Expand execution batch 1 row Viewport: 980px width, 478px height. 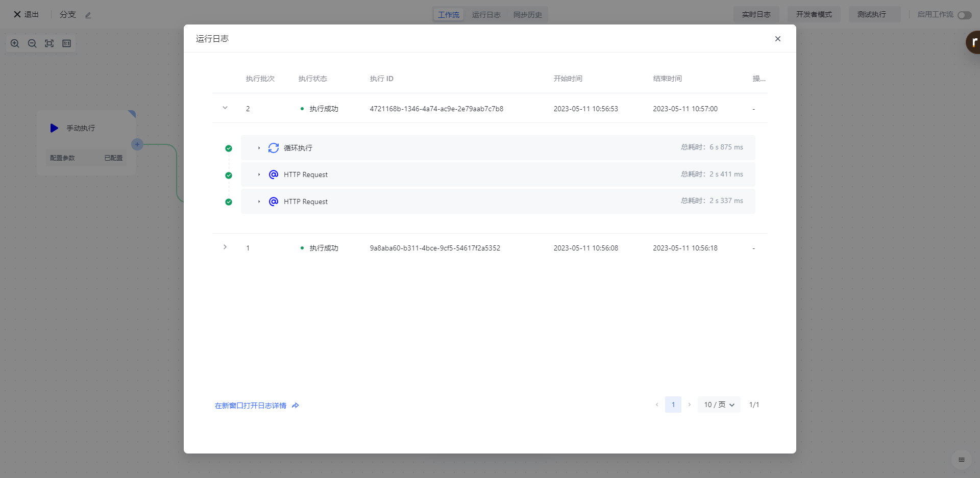pos(225,247)
